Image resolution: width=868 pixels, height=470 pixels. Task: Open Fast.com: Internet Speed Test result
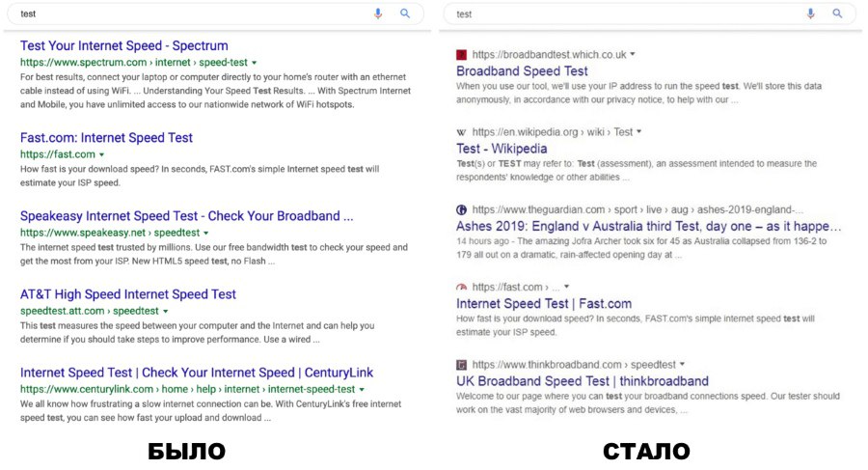point(106,137)
